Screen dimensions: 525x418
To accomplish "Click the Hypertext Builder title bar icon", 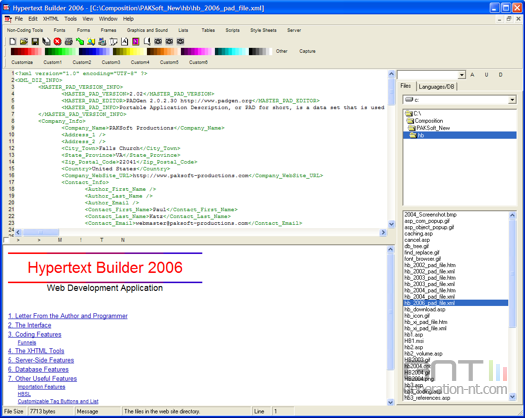I will point(6,8).
